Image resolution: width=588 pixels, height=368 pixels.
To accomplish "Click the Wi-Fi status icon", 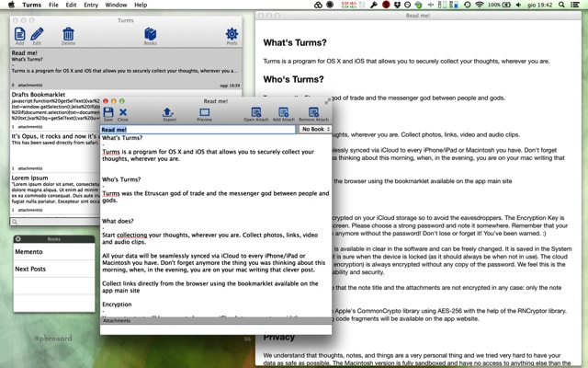I will [480, 5].
